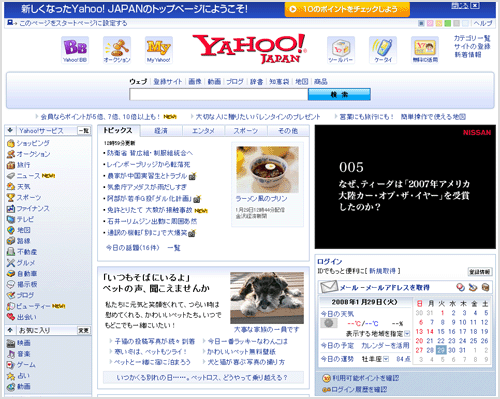Select the green page theme color swatch

click(x=448, y=23)
